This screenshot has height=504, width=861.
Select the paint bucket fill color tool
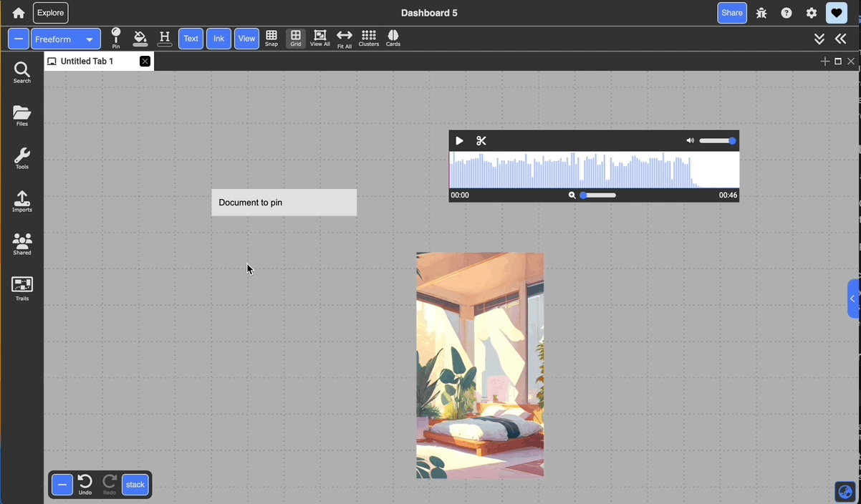tap(140, 38)
